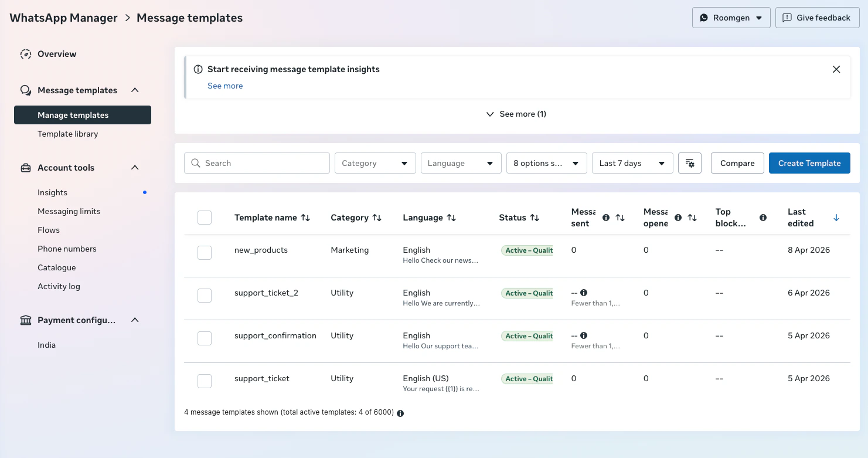Click the info icon next to Messages sent
The height and width of the screenshot is (458, 868).
tap(605, 218)
